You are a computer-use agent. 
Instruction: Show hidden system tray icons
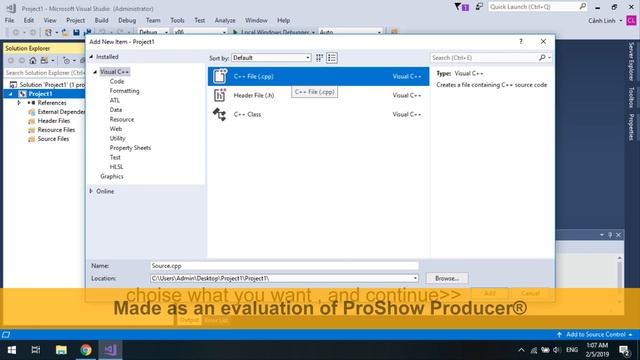(x=521, y=350)
